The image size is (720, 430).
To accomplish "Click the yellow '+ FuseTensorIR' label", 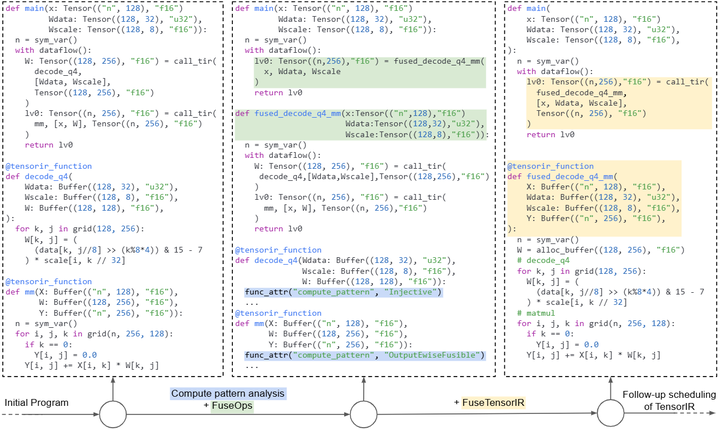I will tap(489, 403).
